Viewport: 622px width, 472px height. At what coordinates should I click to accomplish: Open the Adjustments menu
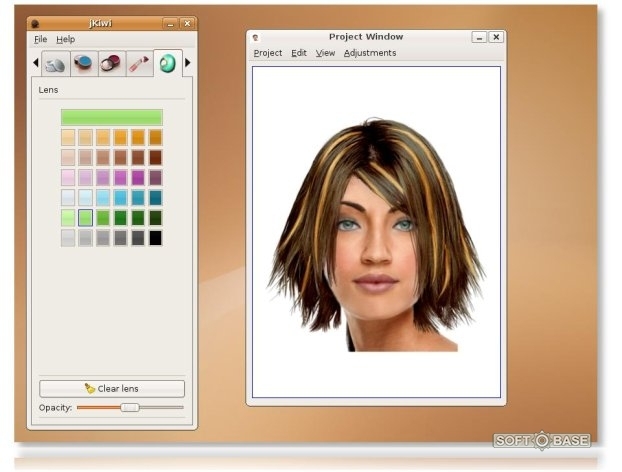pyautogui.click(x=370, y=53)
